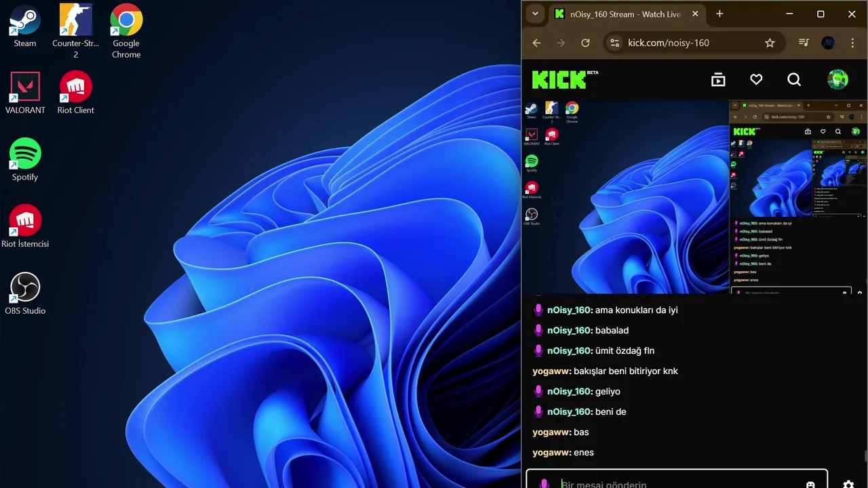Screen dimensions: 868x488
Task: Maximize the Chrome window
Action: coord(821,14)
